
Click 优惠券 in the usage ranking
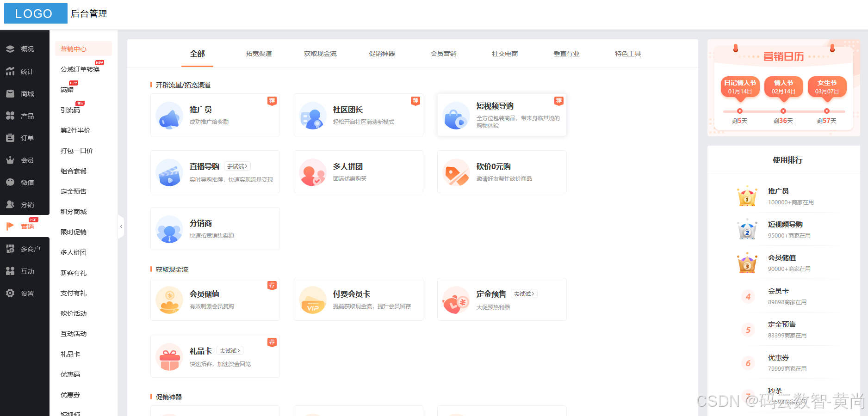pos(778,358)
